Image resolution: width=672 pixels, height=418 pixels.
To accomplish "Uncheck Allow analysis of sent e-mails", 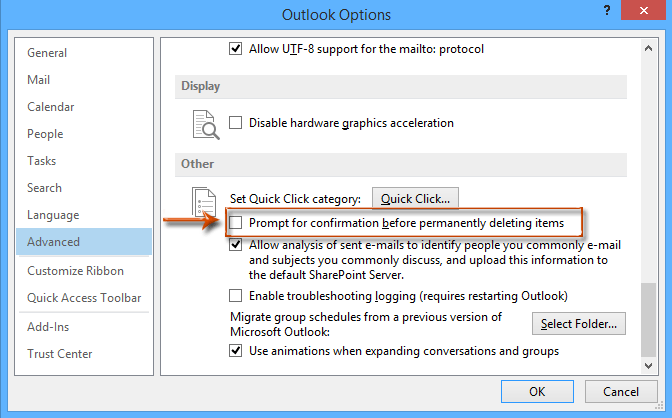I will pyautogui.click(x=236, y=244).
